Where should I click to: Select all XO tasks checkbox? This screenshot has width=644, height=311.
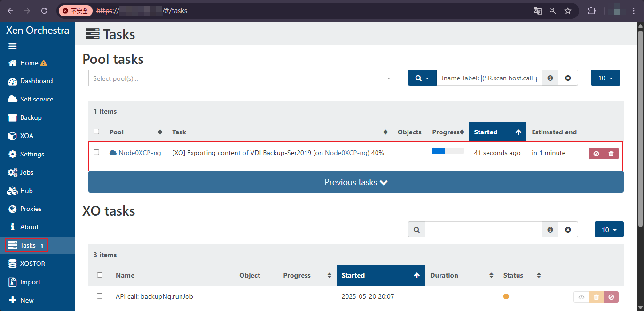(100, 275)
